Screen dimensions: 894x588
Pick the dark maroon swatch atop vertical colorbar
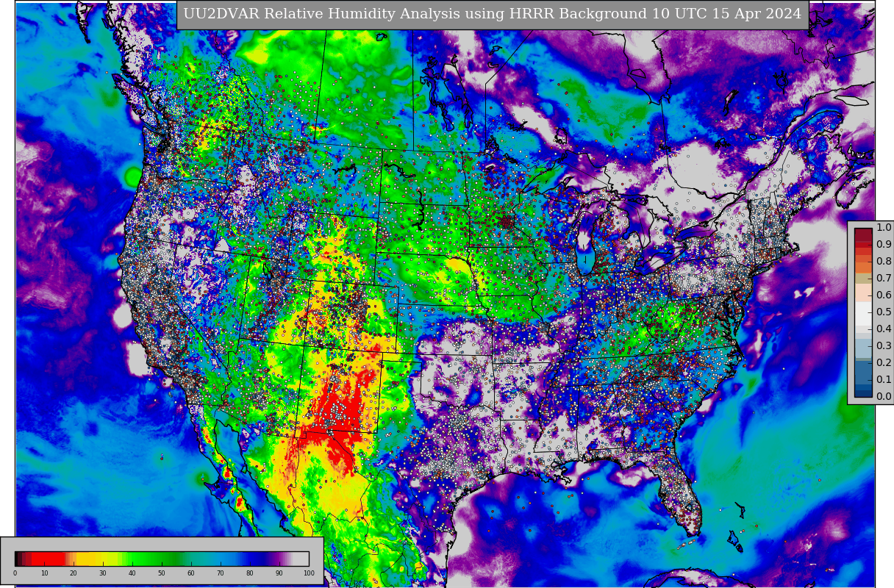coord(863,234)
